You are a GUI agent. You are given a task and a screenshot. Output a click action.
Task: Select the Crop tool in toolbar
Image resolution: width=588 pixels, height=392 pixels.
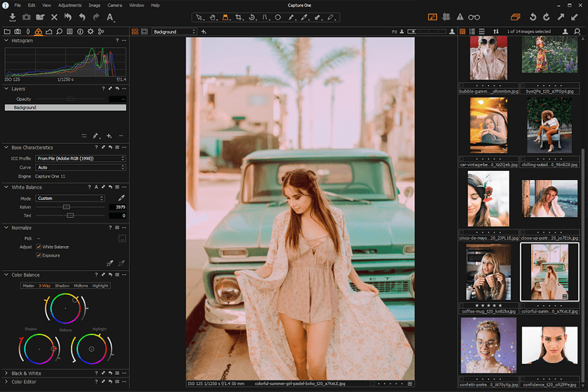point(238,17)
